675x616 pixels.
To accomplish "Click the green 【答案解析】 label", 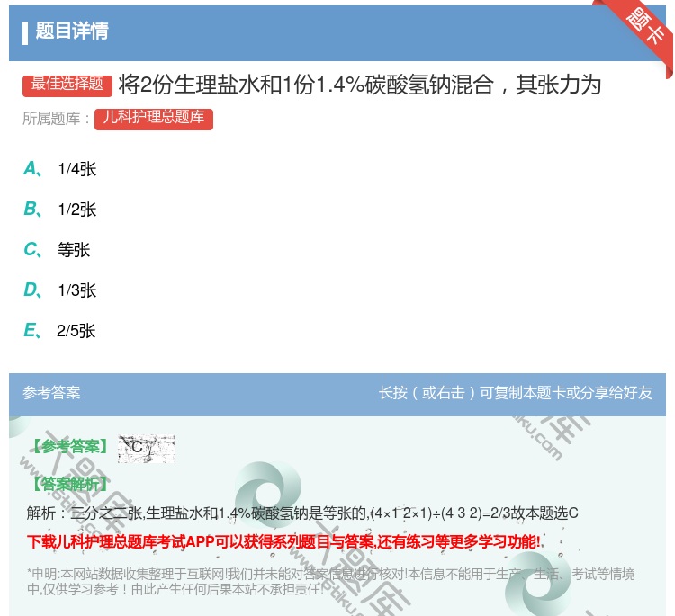I will [68, 484].
